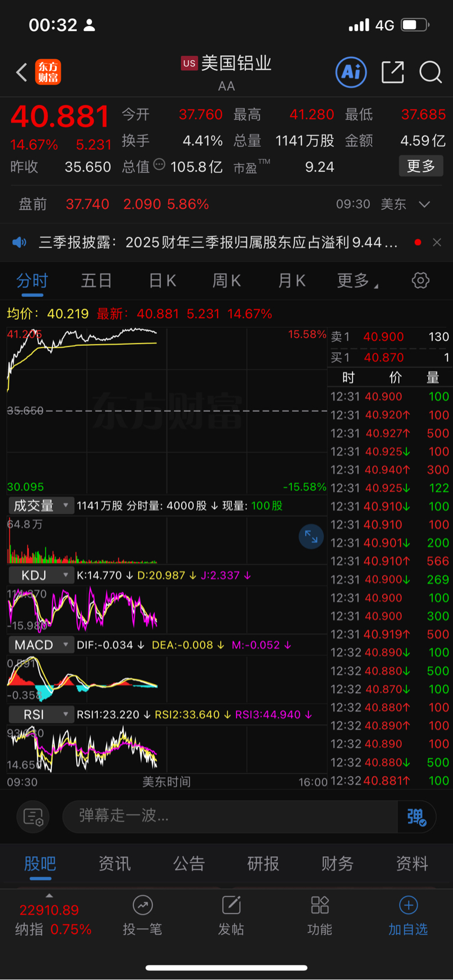Open the MACD indicator dropdown
Screen dimensions: 453x980
pyautogui.click(x=41, y=645)
